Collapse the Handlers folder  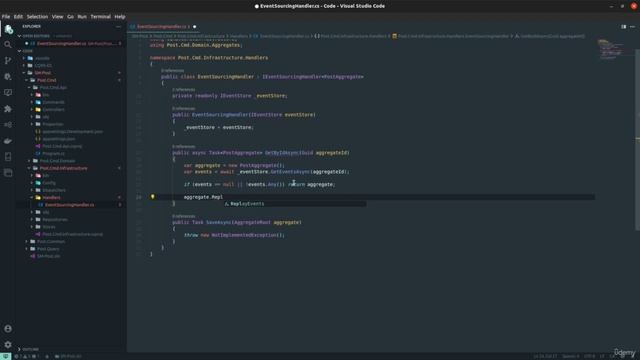pos(51,198)
